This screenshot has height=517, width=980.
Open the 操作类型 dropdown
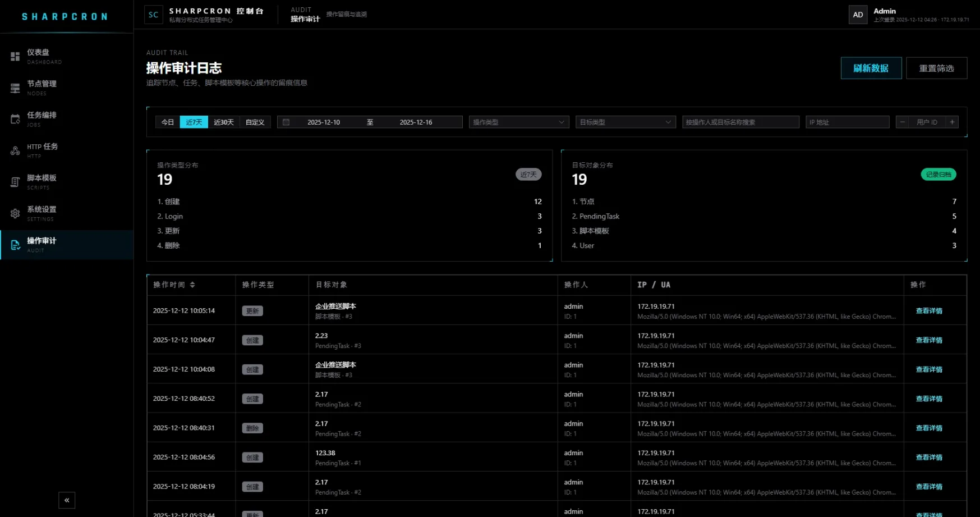tap(518, 122)
